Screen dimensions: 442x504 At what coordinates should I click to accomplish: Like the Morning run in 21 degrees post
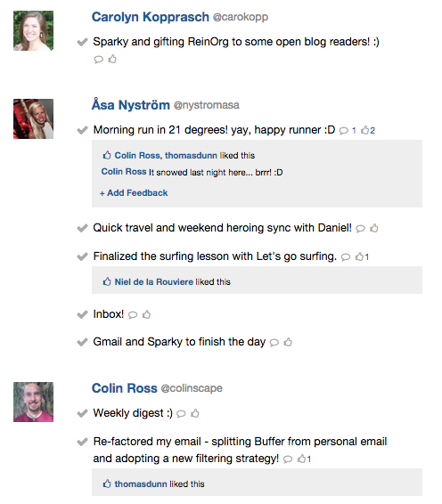[x=368, y=130]
